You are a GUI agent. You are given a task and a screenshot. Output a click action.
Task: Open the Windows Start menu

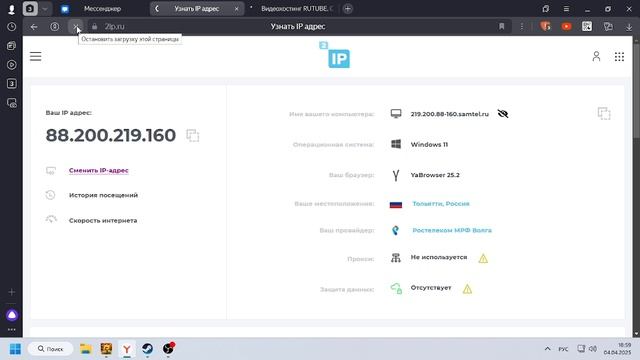[15, 349]
